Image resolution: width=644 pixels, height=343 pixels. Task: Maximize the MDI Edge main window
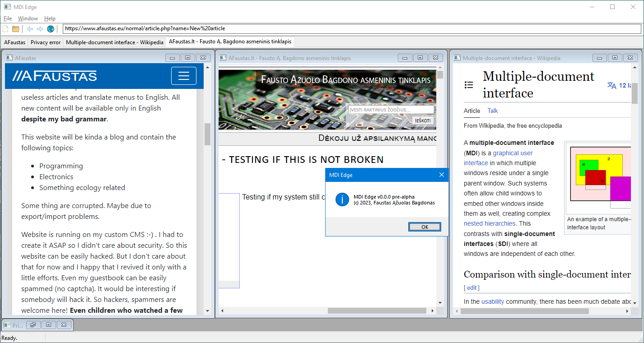(612, 7)
